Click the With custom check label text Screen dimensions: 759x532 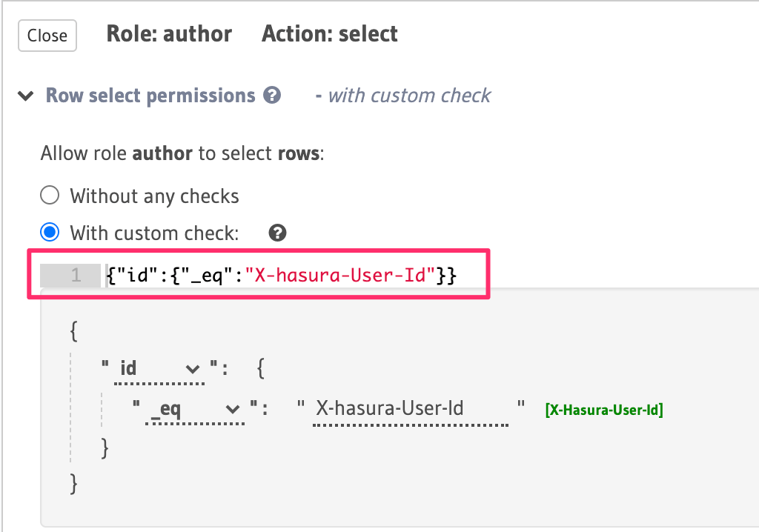(x=154, y=233)
